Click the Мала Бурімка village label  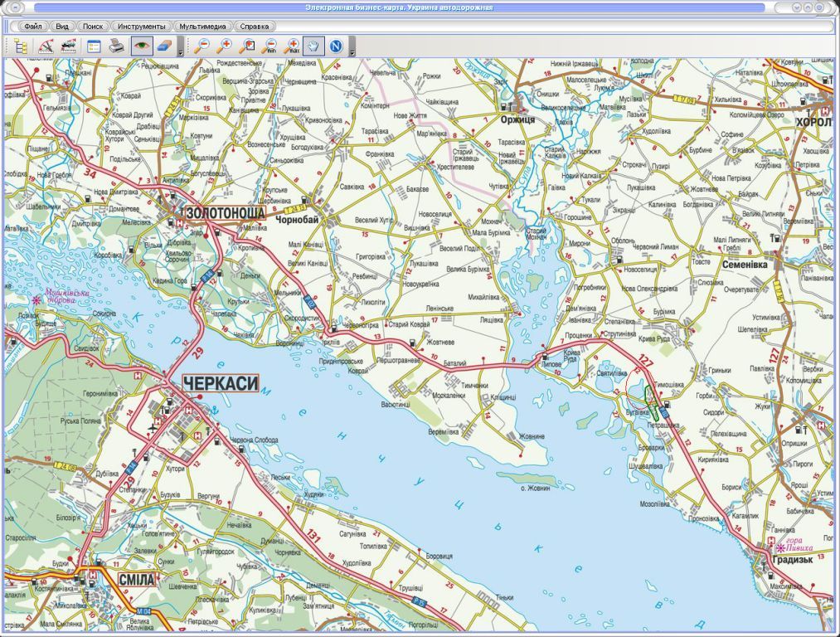tap(491, 232)
